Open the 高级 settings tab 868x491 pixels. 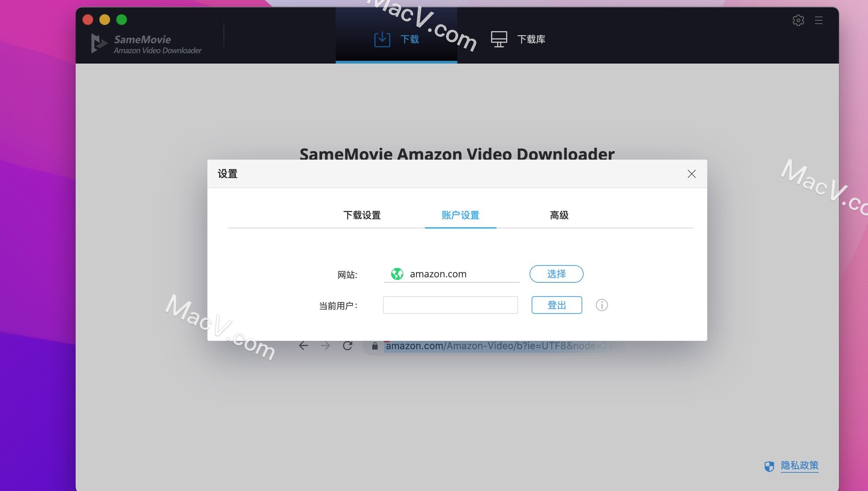click(559, 215)
